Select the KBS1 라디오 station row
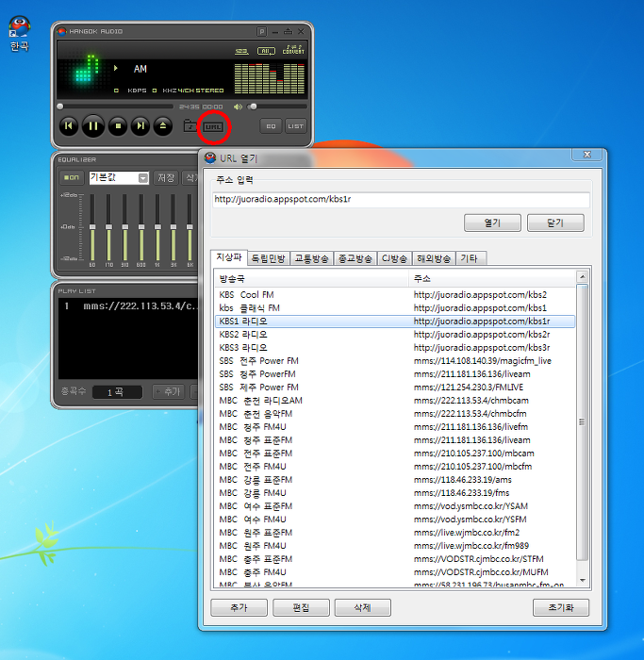644x660 pixels. [395, 322]
